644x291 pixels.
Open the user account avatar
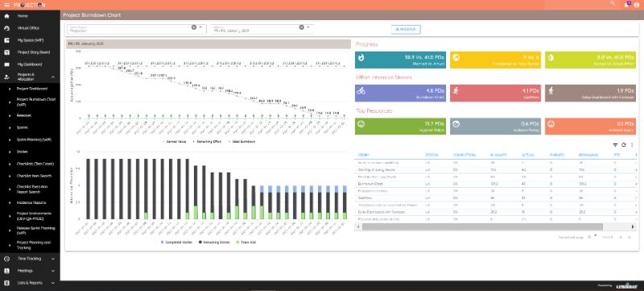[x=637, y=5]
